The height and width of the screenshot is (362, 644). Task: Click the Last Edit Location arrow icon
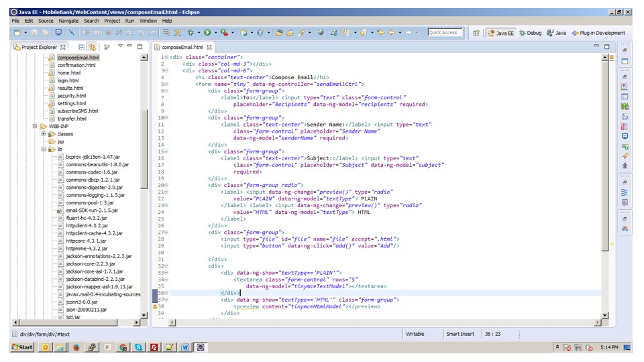380,32
